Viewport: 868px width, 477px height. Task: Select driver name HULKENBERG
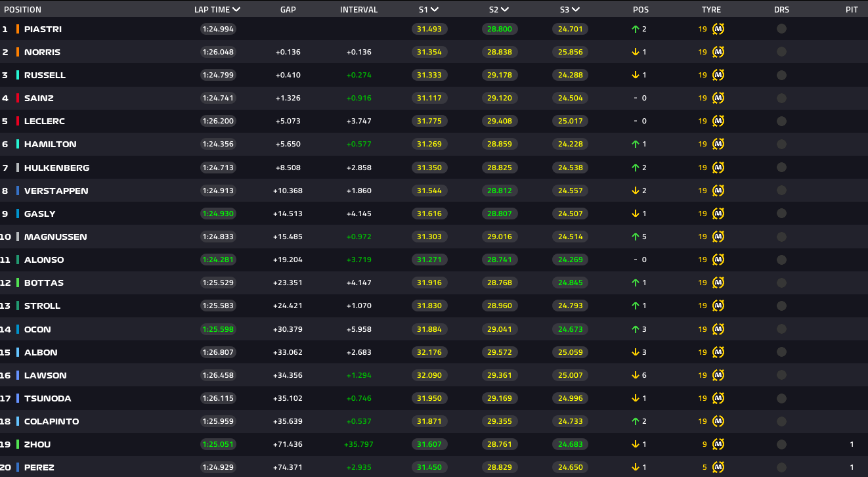click(56, 168)
